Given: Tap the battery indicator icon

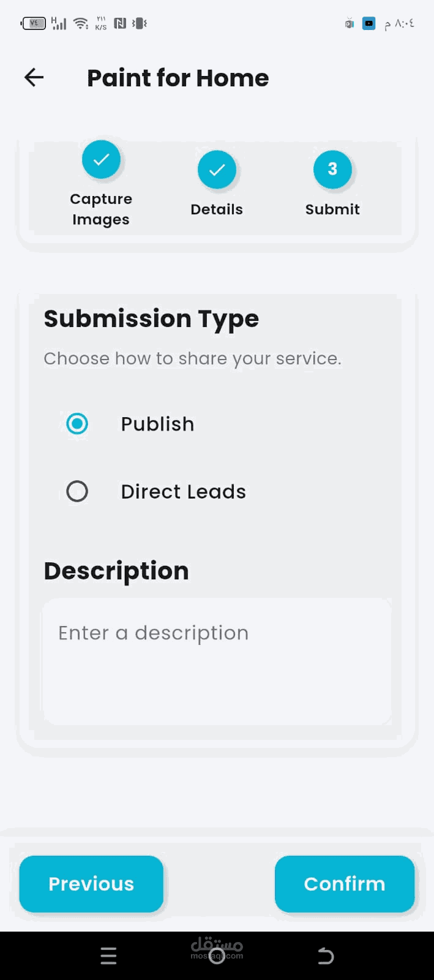Looking at the screenshot, I should [x=34, y=23].
